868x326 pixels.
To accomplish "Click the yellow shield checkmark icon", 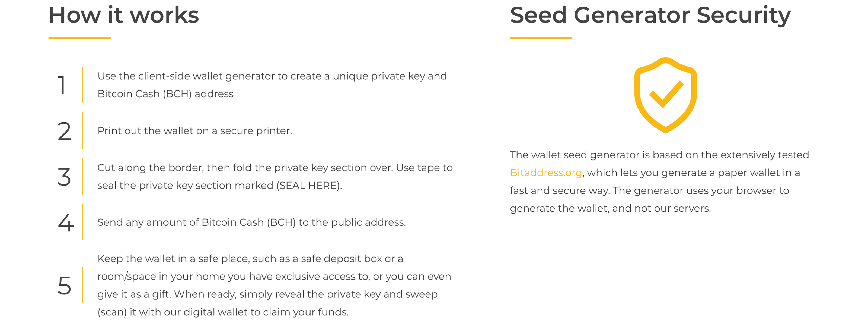I will tap(665, 95).
